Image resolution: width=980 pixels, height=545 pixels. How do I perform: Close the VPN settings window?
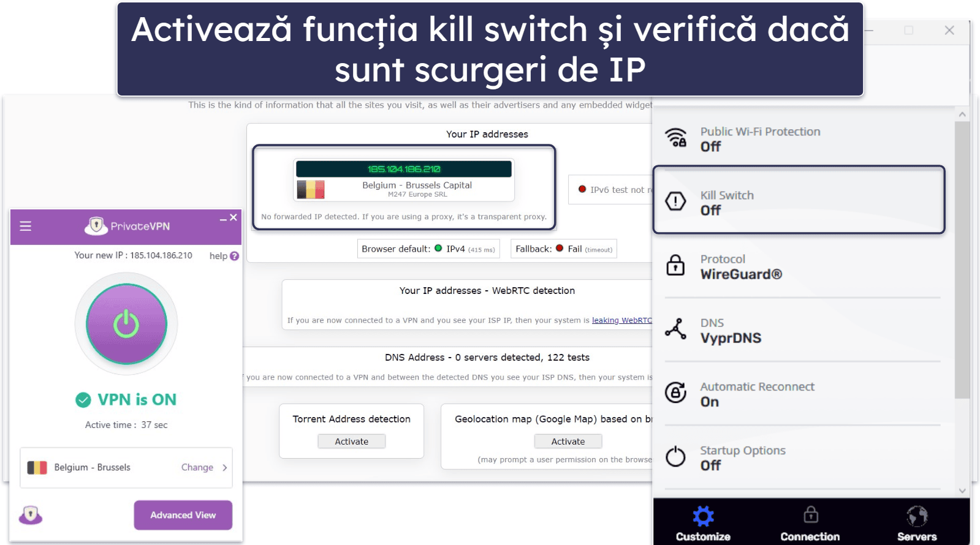point(949,30)
